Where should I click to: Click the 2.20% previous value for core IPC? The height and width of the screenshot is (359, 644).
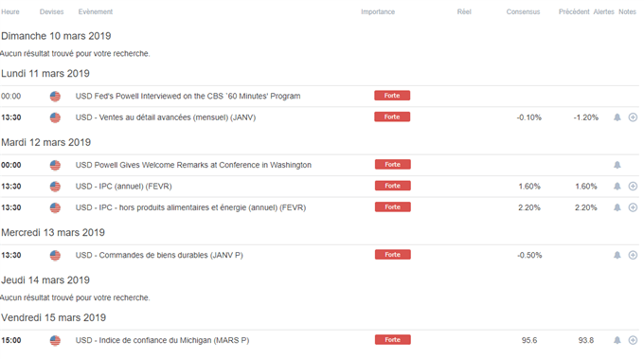(x=585, y=207)
